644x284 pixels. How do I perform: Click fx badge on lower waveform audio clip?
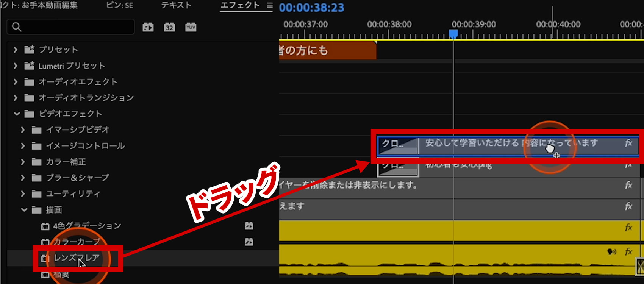coord(628,252)
